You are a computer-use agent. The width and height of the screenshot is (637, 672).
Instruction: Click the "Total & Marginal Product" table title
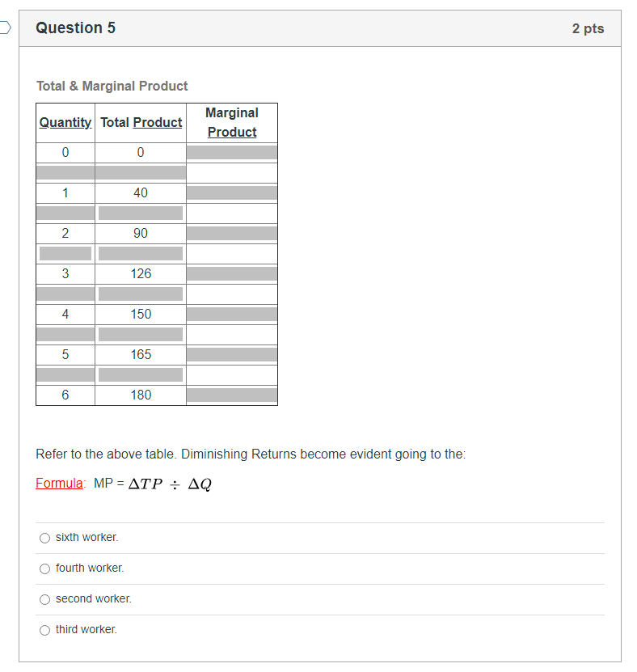pyautogui.click(x=112, y=86)
